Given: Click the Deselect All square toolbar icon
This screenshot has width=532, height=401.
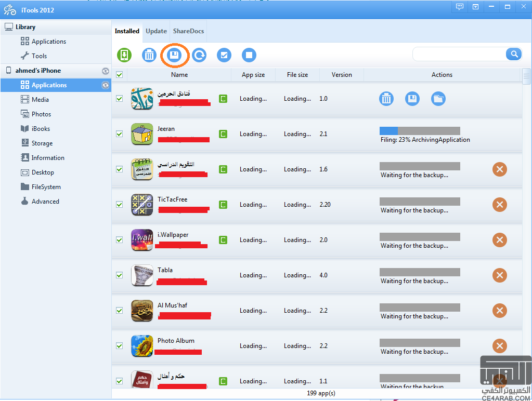Looking at the screenshot, I should tap(249, 55).
